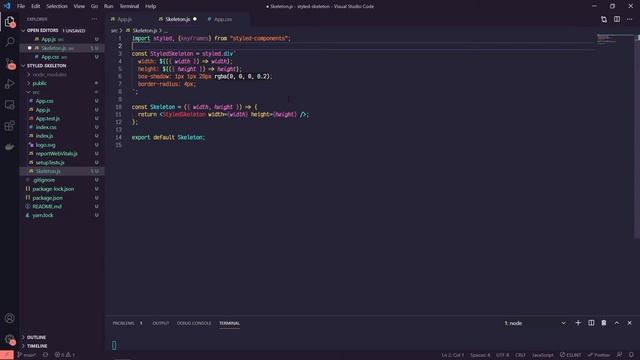
Task: Close the terminal panel
Action: point(629,323)
